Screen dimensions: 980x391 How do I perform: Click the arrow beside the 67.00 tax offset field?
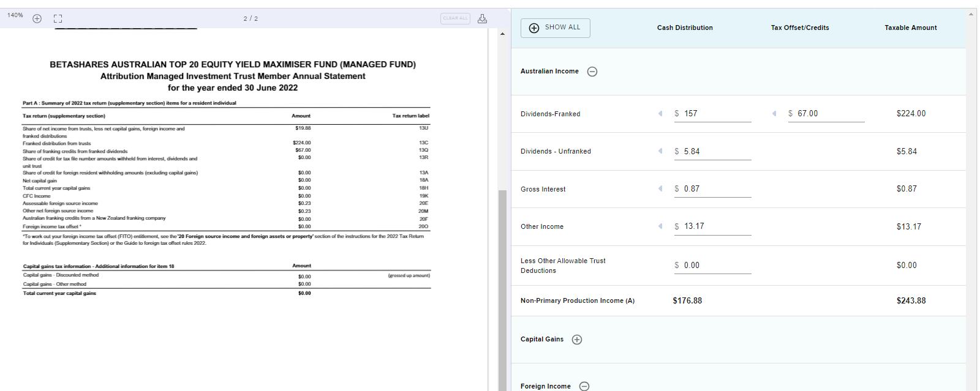774,113
